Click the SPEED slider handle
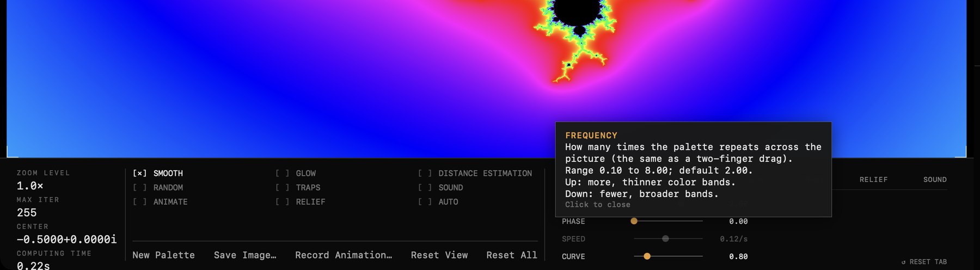 (665, 238)
